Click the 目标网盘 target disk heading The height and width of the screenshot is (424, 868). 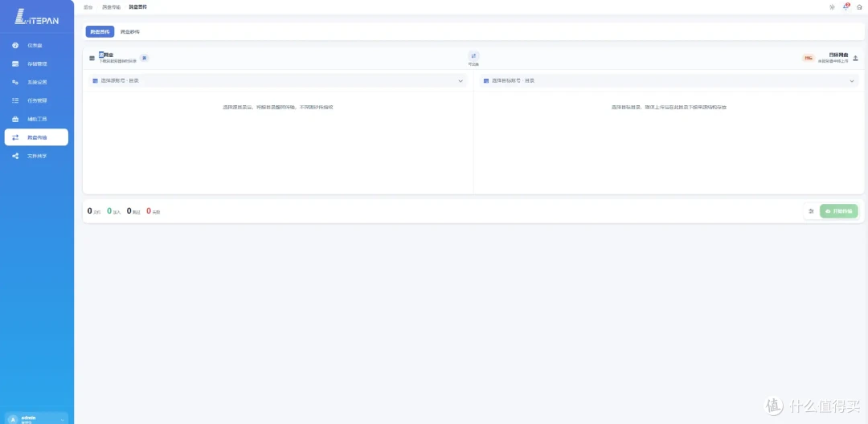point(838,55)
